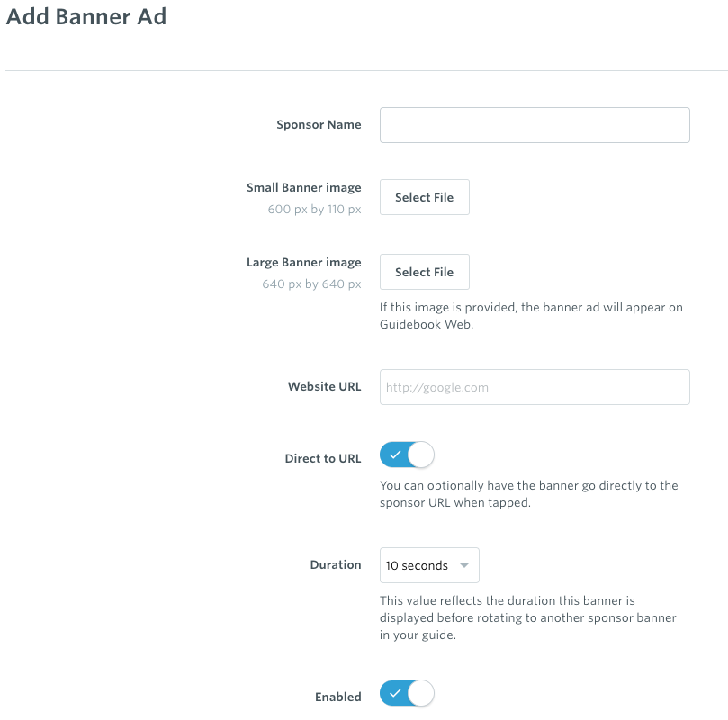Click the Small Banner image label
728x720 pixels.
pos(303,187)
